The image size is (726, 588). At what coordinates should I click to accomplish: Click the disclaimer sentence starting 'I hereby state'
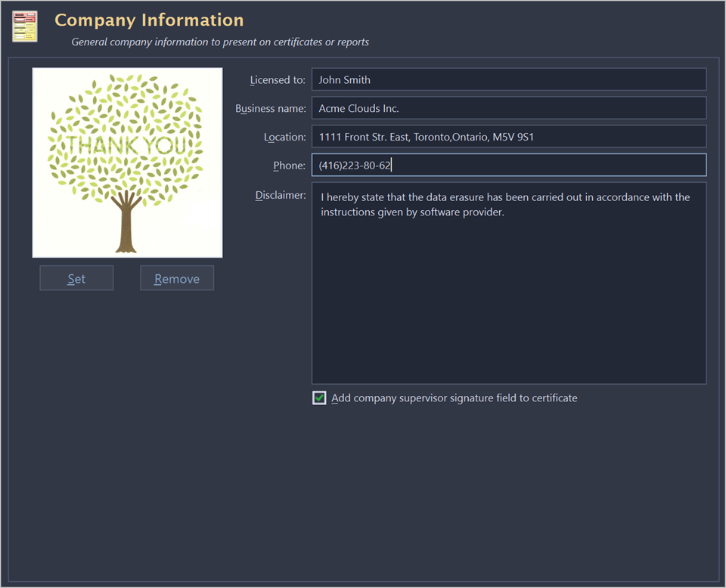pos(504,197)
